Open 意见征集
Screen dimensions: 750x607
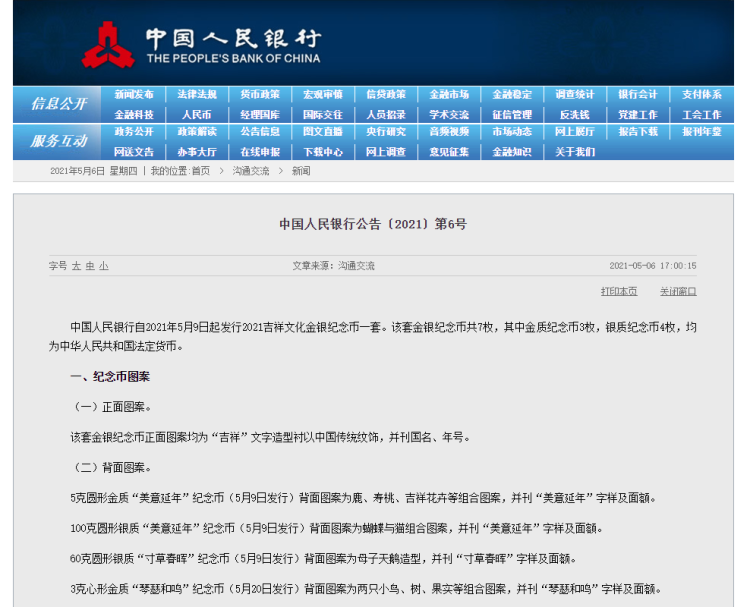point(449,152)
